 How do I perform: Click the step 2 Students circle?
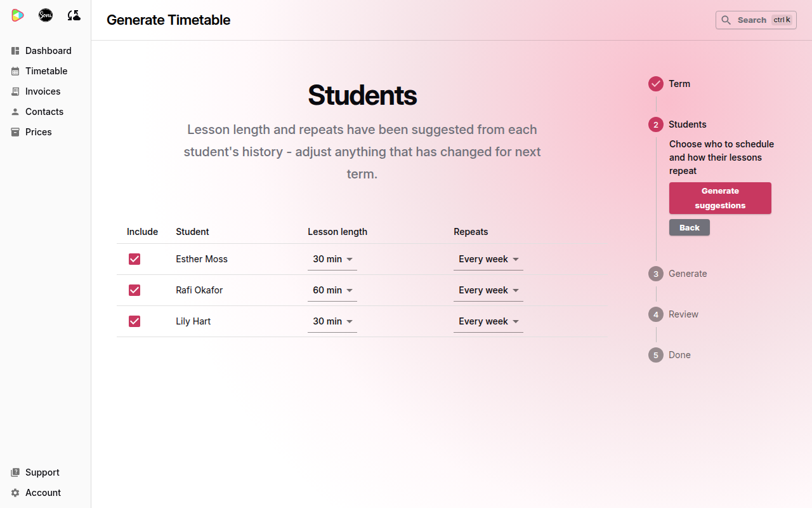pyautogui.click(x=656, y=124)
